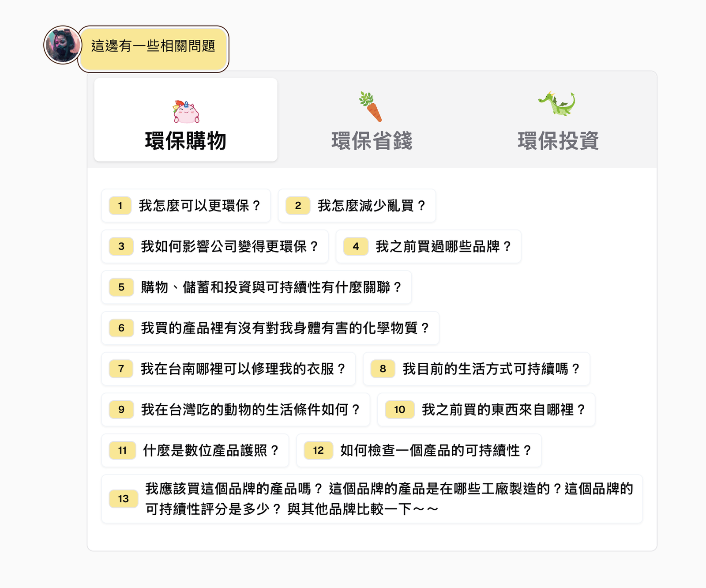Switch to the 環保省錢 tab
The width and height of the screenshot is (706, 588).
point(372,120)
